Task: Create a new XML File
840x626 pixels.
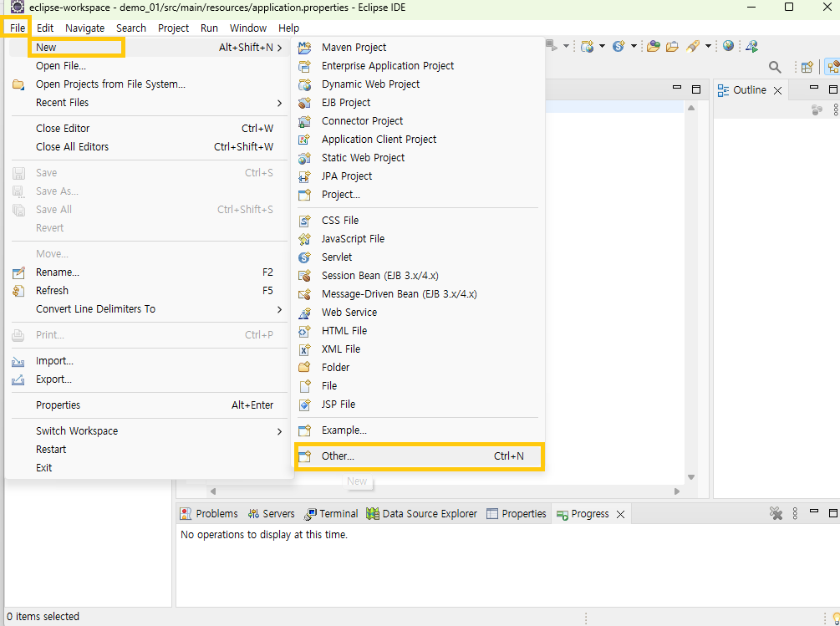Action: [x=419, y=349]
